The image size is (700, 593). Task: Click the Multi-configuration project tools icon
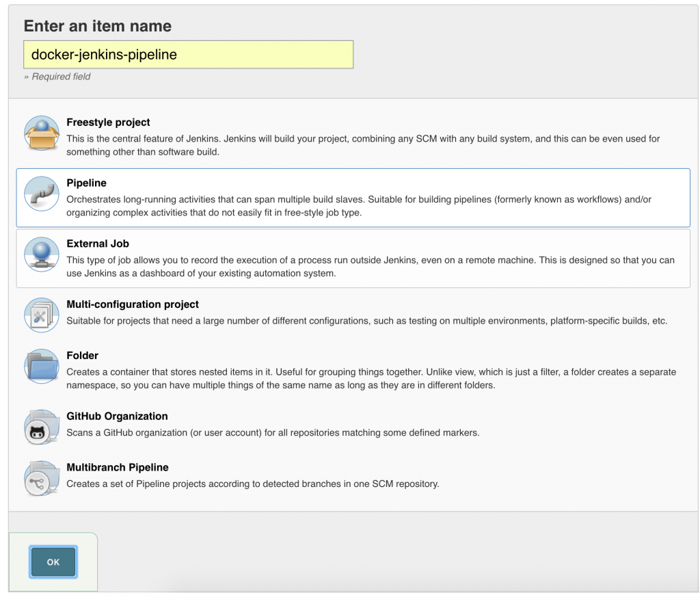coord(42,315)
